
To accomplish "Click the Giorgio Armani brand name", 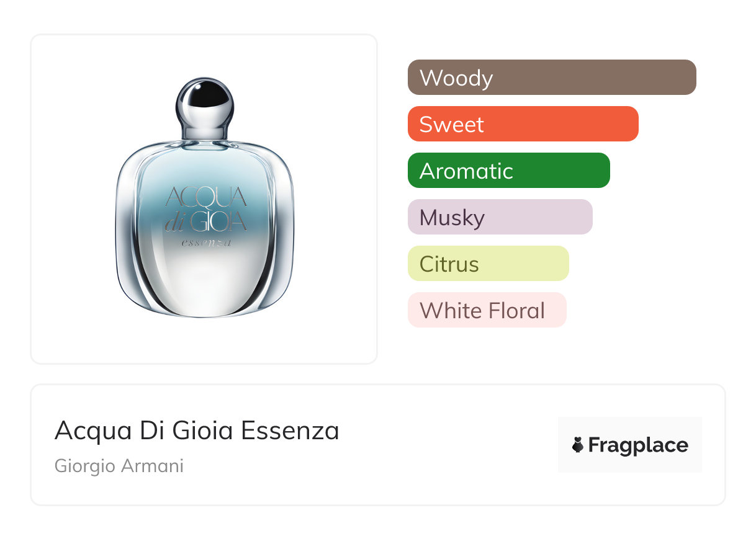I will 119,466.
